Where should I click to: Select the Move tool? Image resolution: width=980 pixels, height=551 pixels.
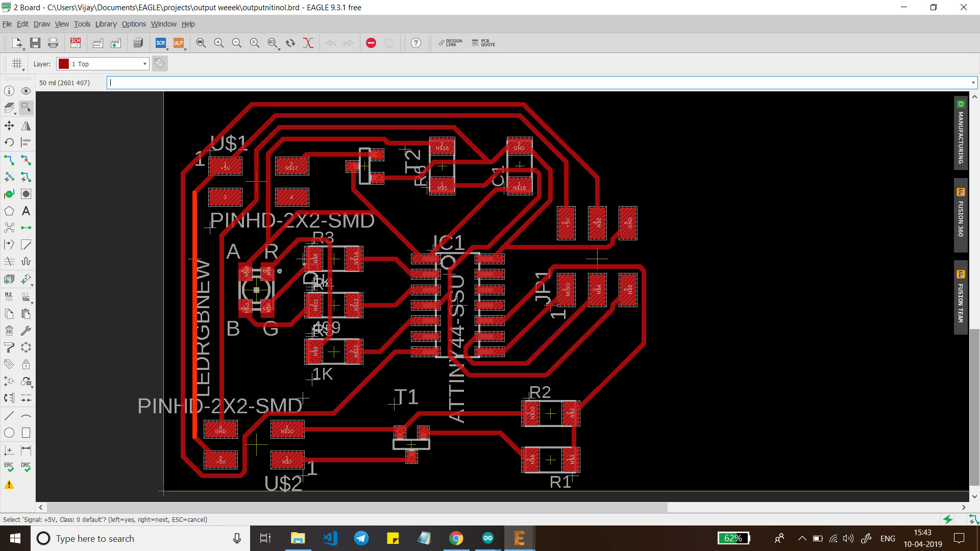point(9,126)
